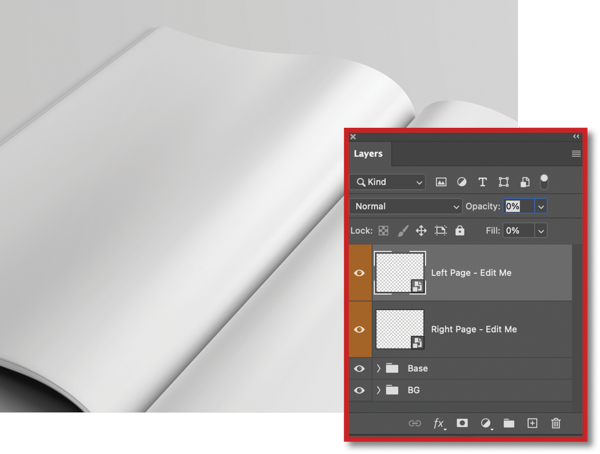Click the Base folder icon
This screenshot has height=454, width=600.
pyautogui.click(x=392, y=368)
